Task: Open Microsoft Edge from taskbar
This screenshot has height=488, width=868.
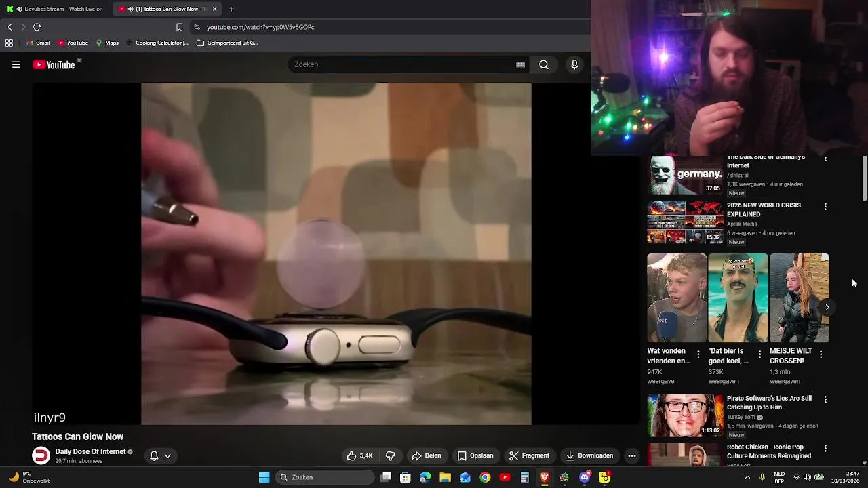Action: pos(425,477)
